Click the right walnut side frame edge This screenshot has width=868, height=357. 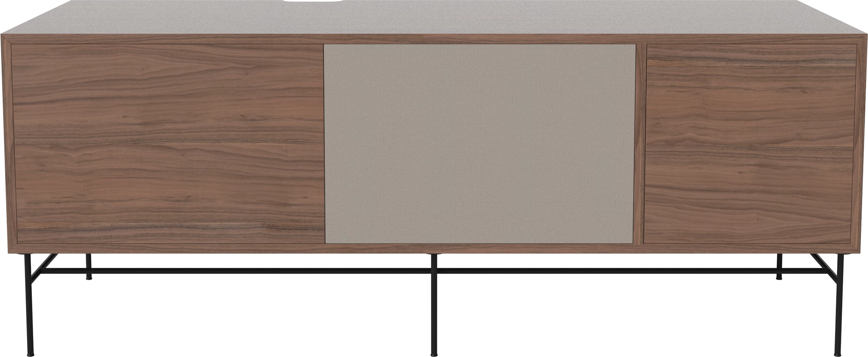(x=861, y=143)
